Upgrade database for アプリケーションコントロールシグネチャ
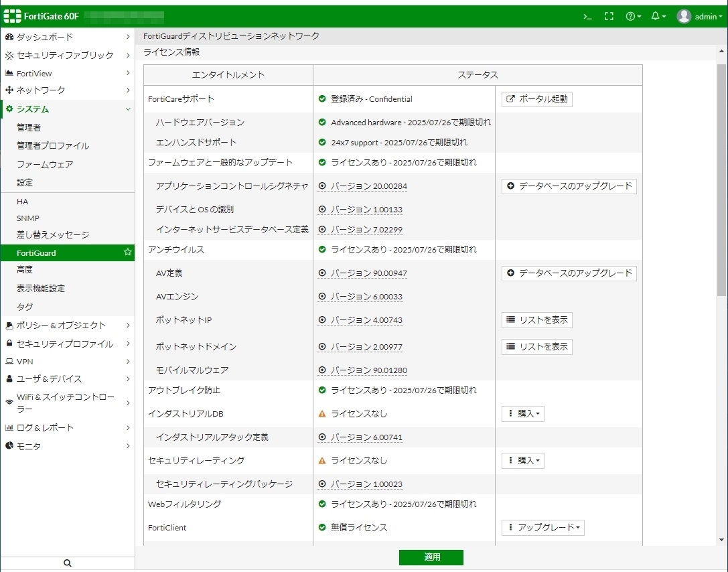The height and width of the screenshot is (572, 728). 569,186
